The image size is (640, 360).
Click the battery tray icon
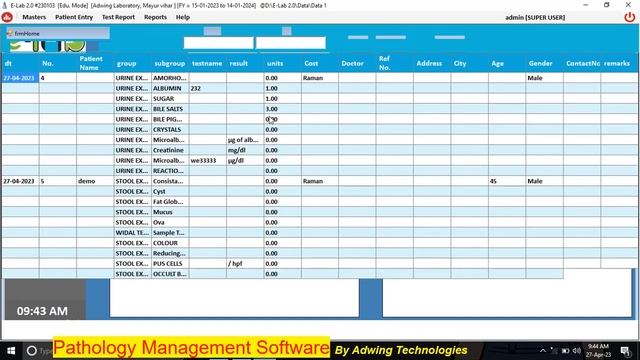coord(565,351)
